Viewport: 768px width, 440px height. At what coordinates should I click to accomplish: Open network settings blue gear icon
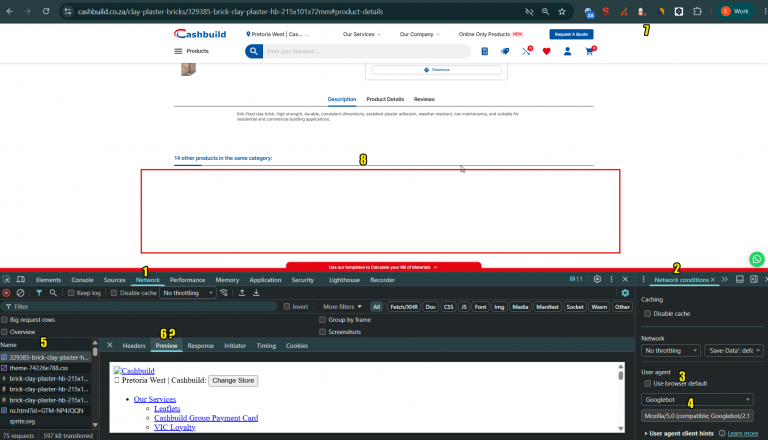click(x=625, y=293)
